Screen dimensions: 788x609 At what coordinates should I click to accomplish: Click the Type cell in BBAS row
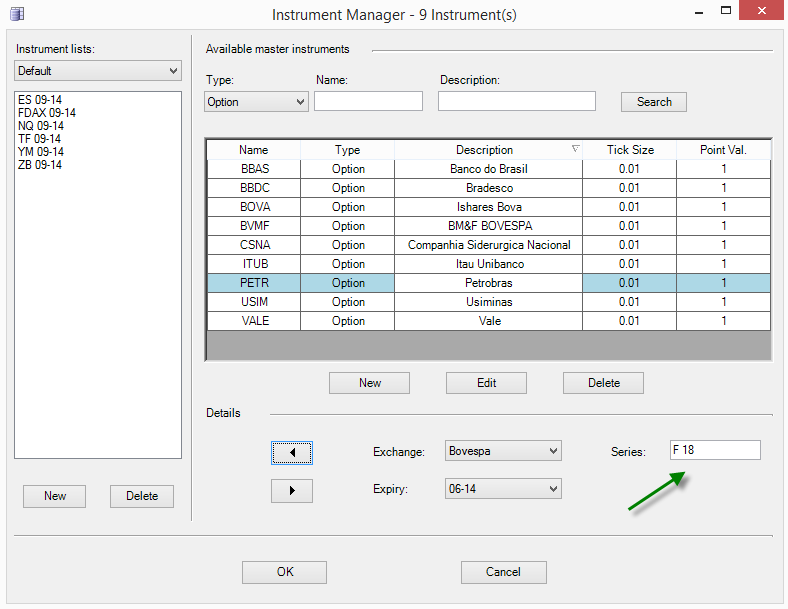tap(348, 169)
